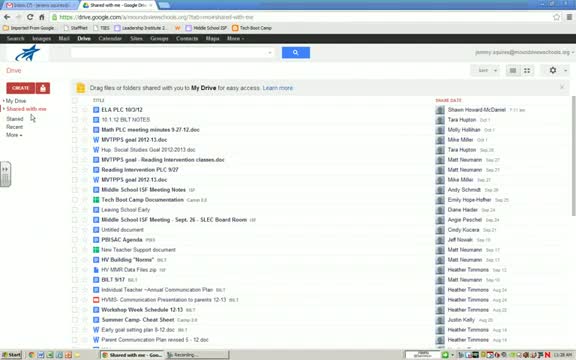
Task: Click the vertical scrollbar of the file list
Action: click(573, 156)
